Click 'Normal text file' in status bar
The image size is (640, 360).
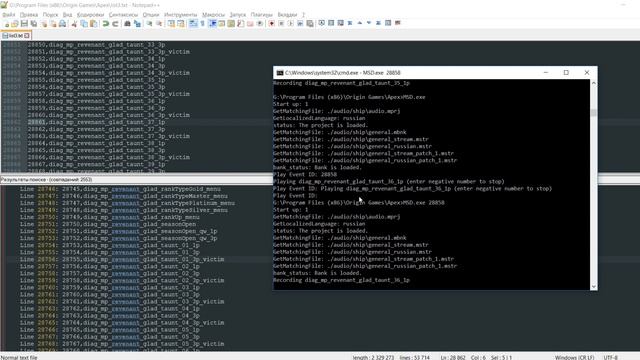pos(19,358)
